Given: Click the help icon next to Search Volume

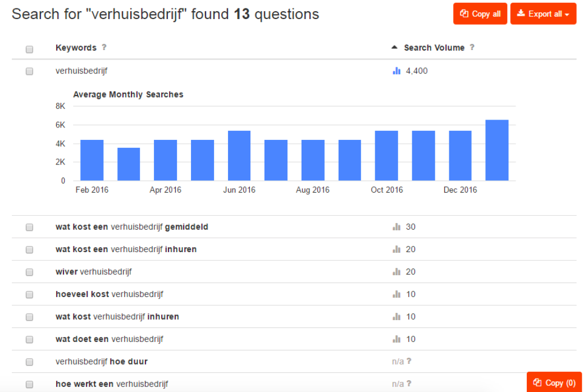Looking at the screenshot, I should 472,48.
